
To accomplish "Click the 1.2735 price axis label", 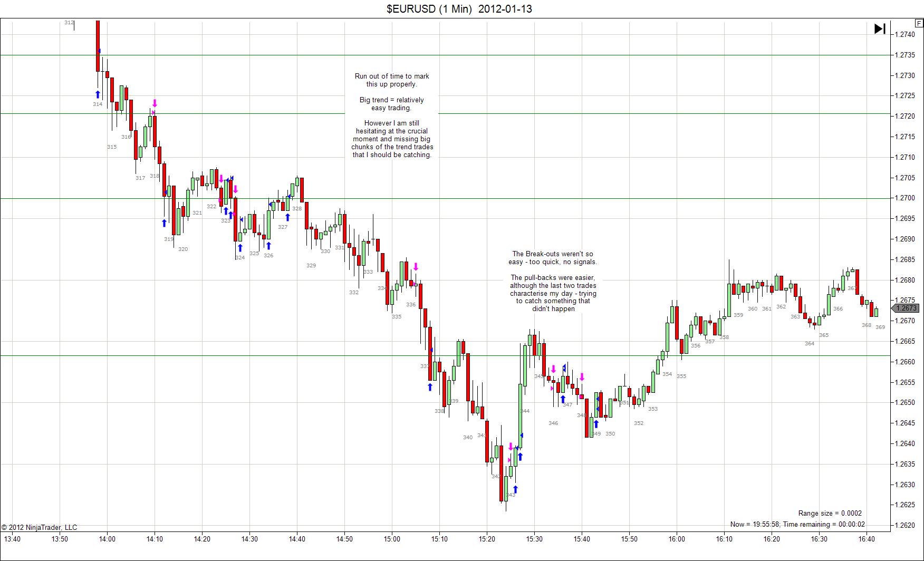I will tap(904, 55).
